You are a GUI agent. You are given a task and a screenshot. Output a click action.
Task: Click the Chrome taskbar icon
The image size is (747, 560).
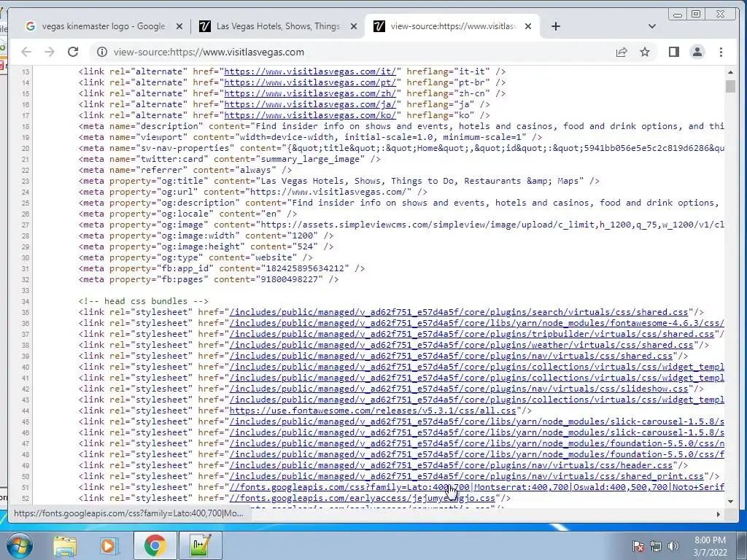(155, 545)
